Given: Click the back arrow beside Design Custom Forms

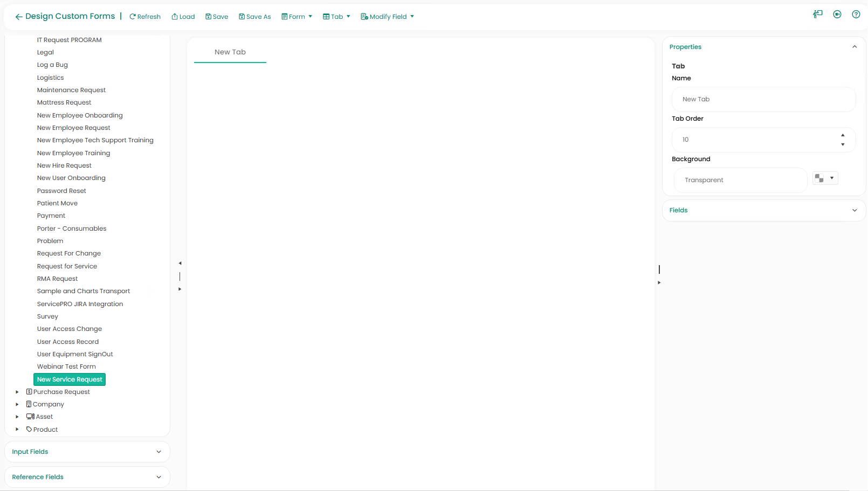Looking at the screenshot, I should pos(18,17).
